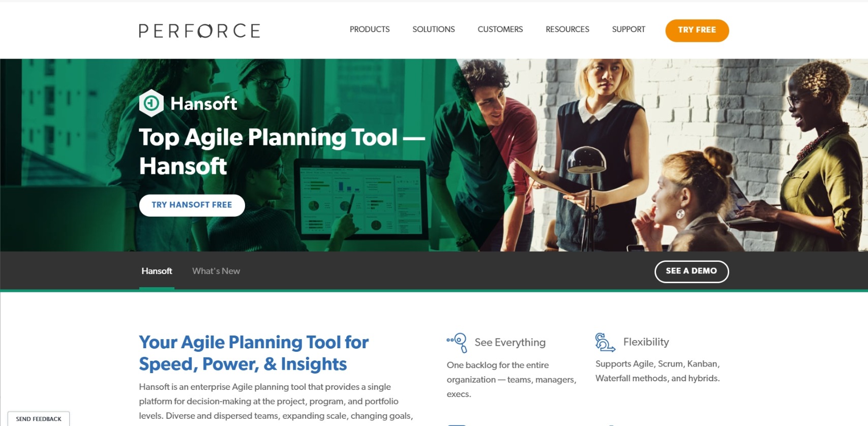Open the Customers menu
The width and height of the screenshot is (868, 426).
click(x=500, y=29)
